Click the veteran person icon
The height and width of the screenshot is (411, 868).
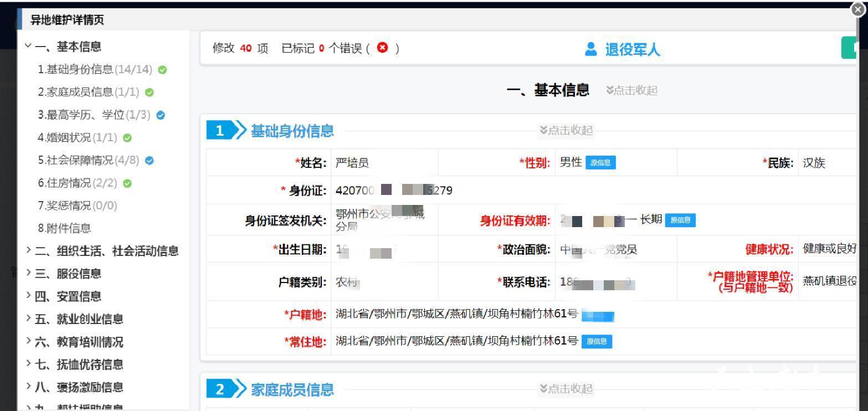591,50
